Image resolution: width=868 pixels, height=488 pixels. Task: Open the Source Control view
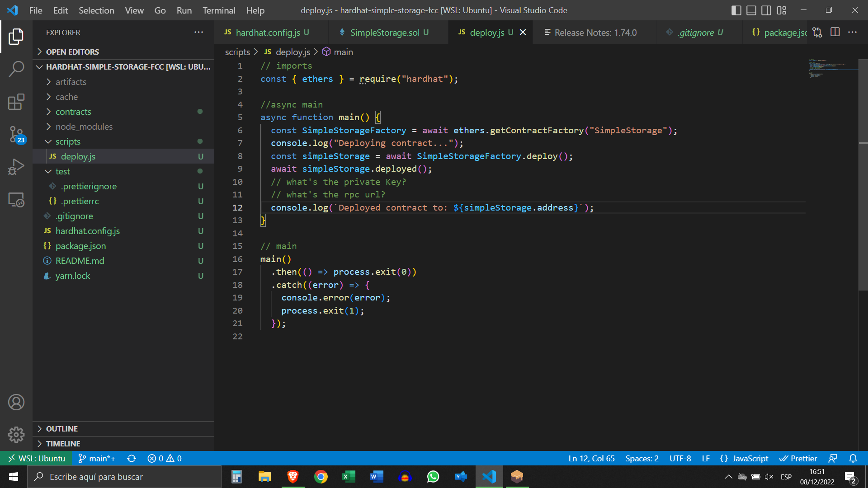[x=16, y=135]
